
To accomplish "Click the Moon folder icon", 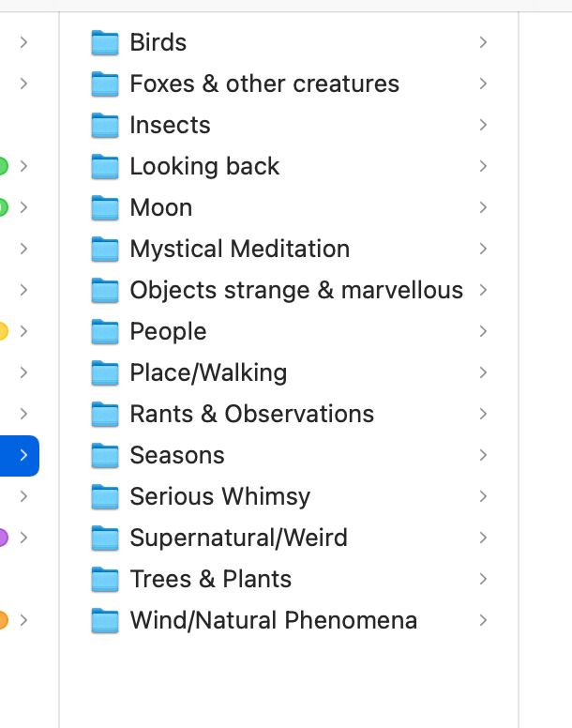I will pyautogui.click(x=105, y=207).
